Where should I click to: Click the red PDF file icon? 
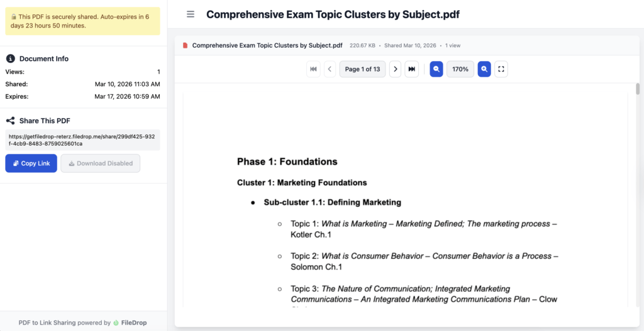point(185,45)
